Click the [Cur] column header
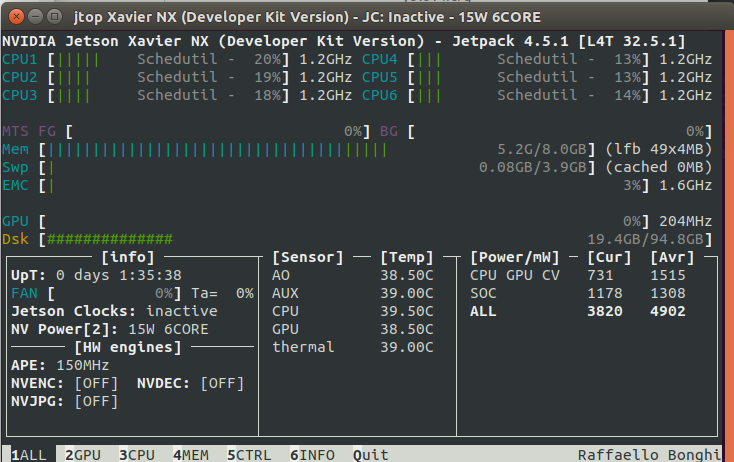This screenshot has width=734, height=462. 609,257
